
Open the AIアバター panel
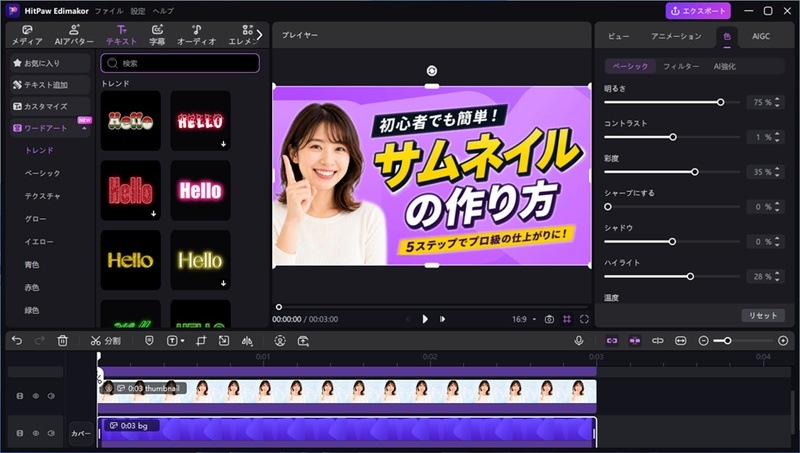(x=74, y=35)
